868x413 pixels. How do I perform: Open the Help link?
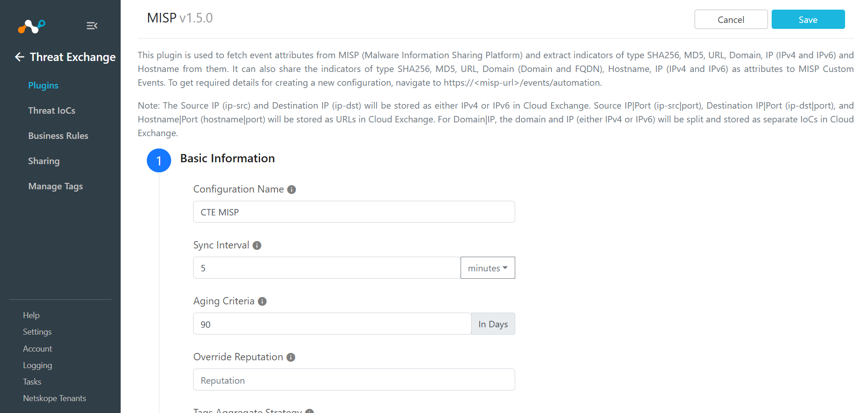click(31, 315)
